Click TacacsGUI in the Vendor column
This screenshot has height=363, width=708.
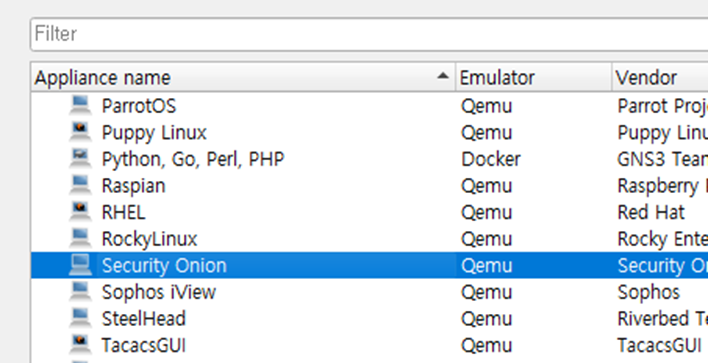(659, 345)
